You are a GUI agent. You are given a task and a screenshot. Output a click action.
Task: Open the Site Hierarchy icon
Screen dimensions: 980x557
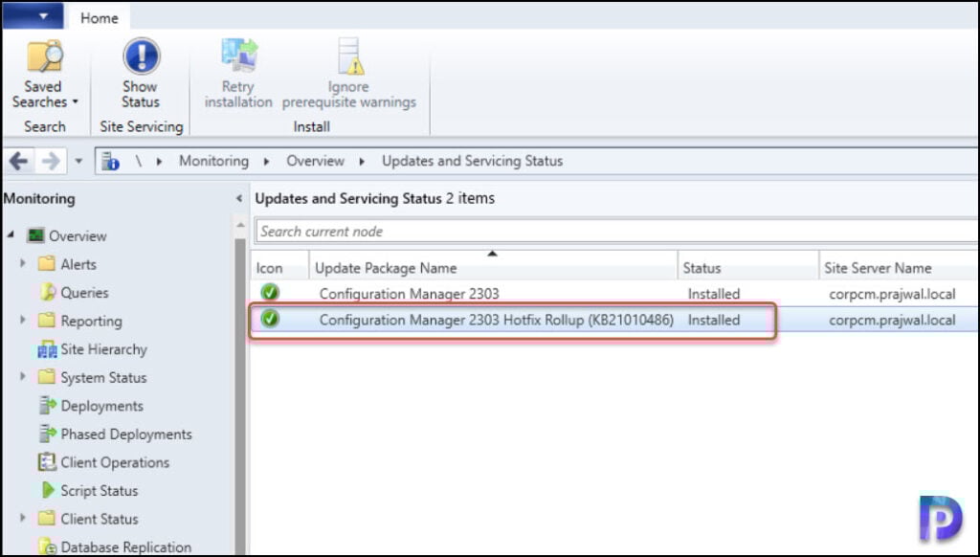pyautogui.click(x=47, y=349)
